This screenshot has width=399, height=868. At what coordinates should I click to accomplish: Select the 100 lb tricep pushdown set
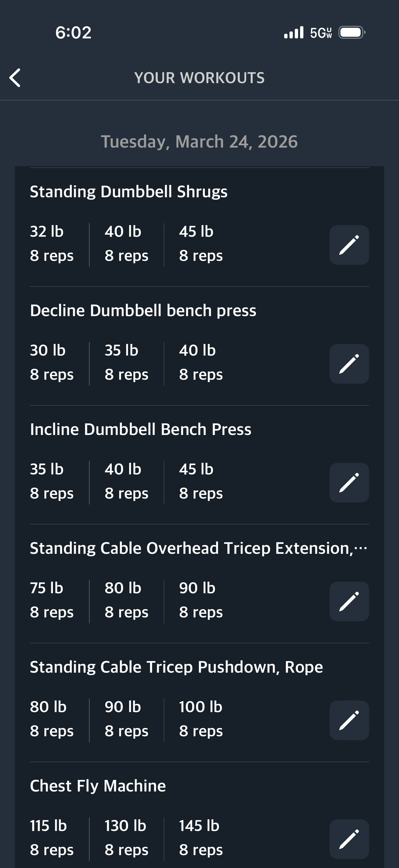click(x=201, y=719)
